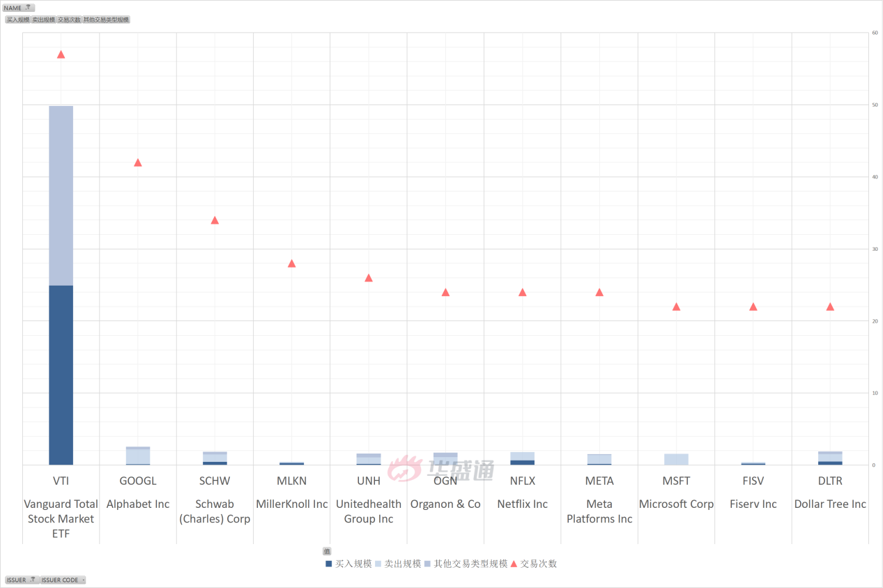Image resolution: width=883 pixels, height=588 pixels.
Task: Click the 买入规模 value field button
Action: [x=18, y=20]
